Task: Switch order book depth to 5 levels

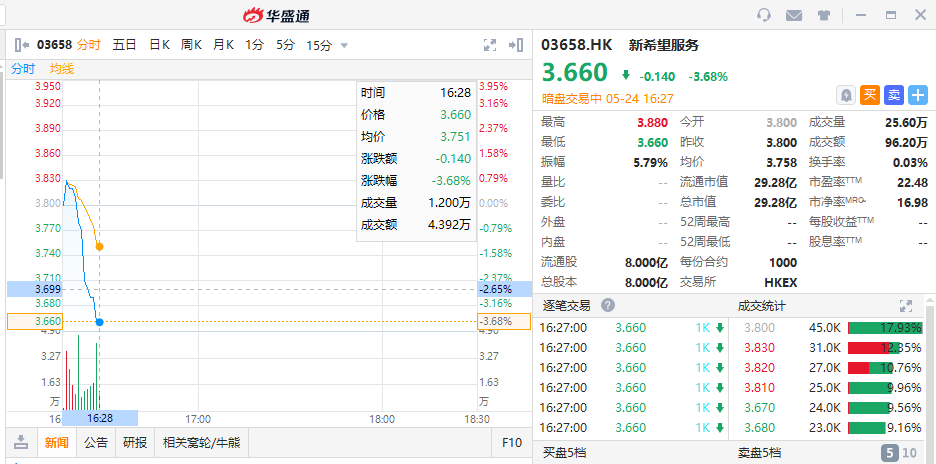Action: pyautogui.click(x=889, y=453)
